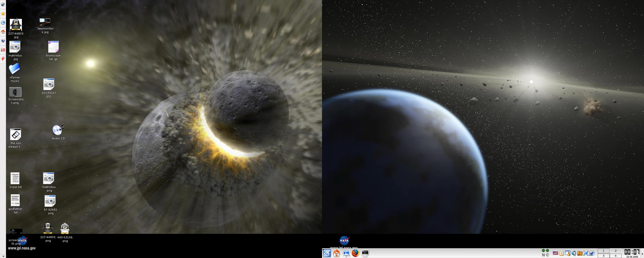Screen dimensions: 644x258
Task: Switch to virtual desktop 3
Action: click(603, 256)
